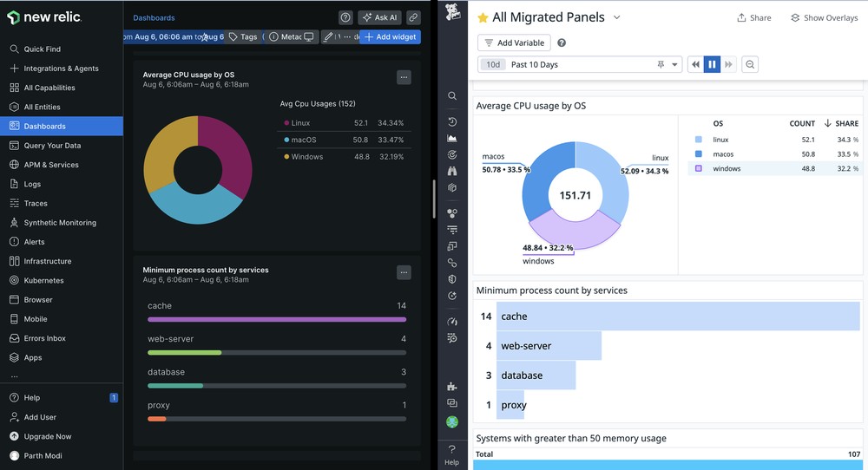
Task: Click the Datadog search magnifier icon
Action: [452, 96]
